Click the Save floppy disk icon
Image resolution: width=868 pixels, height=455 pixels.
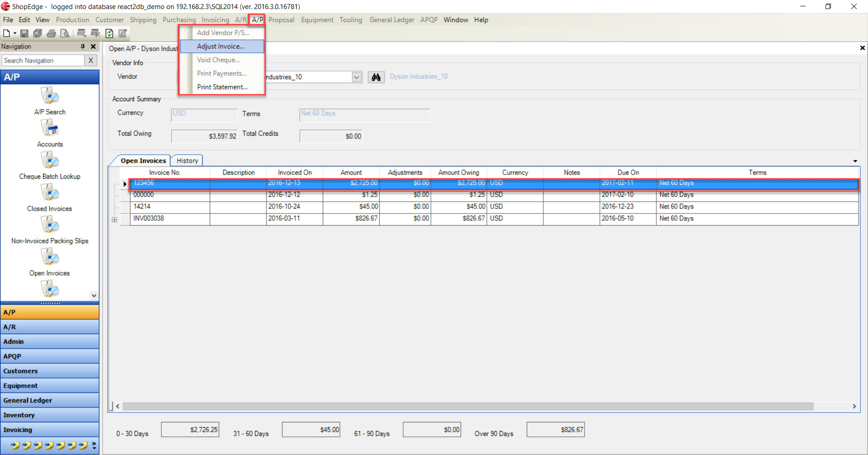tap(24, 33)
